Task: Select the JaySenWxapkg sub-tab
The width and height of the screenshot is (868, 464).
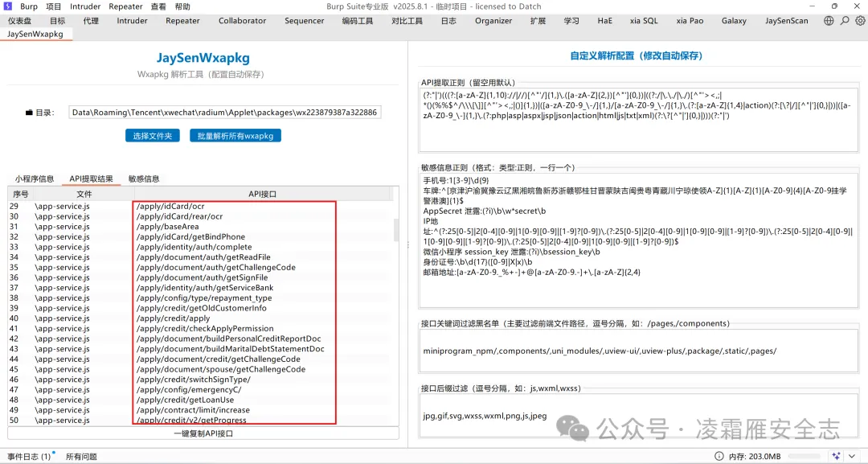Action: tap(35, 34)
